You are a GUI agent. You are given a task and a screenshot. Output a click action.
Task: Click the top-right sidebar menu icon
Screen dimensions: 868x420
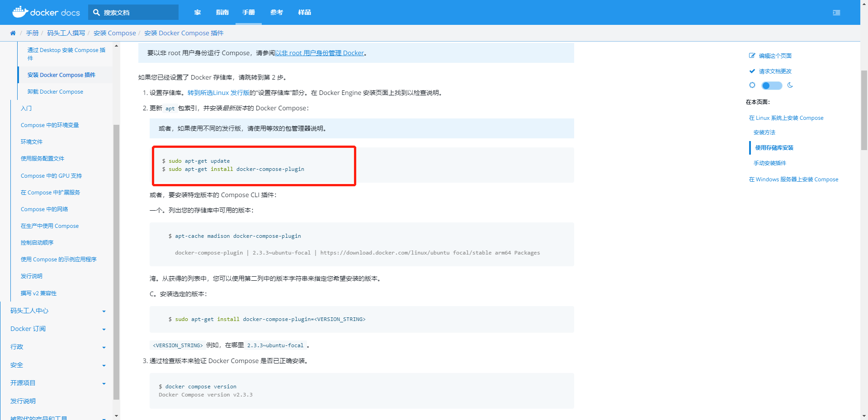tap(836, 13)
